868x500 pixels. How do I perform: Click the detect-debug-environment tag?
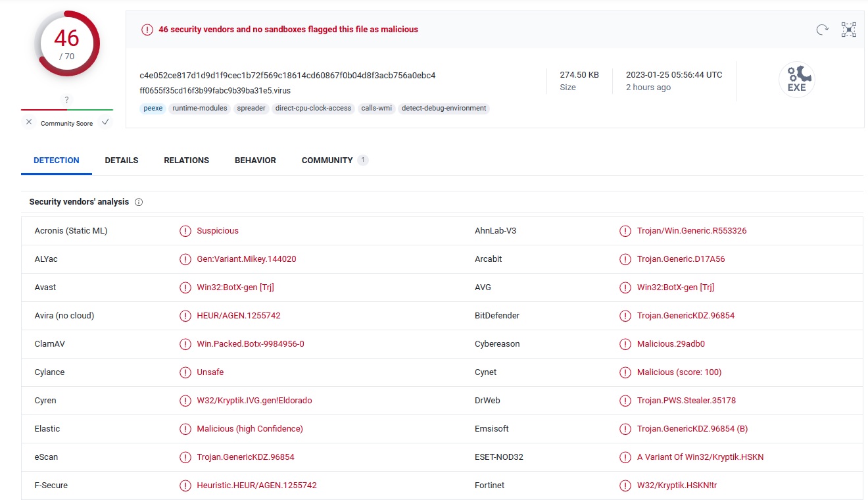click(x=444, y=109)
